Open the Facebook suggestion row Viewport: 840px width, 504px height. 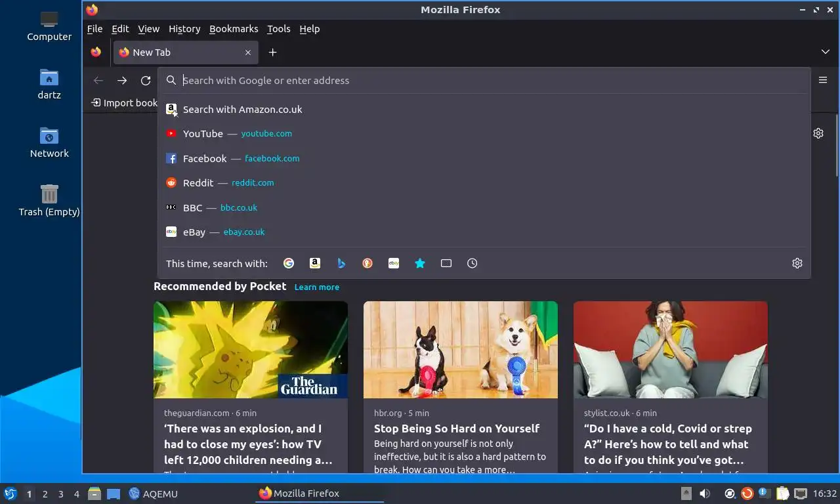(484, 158)
